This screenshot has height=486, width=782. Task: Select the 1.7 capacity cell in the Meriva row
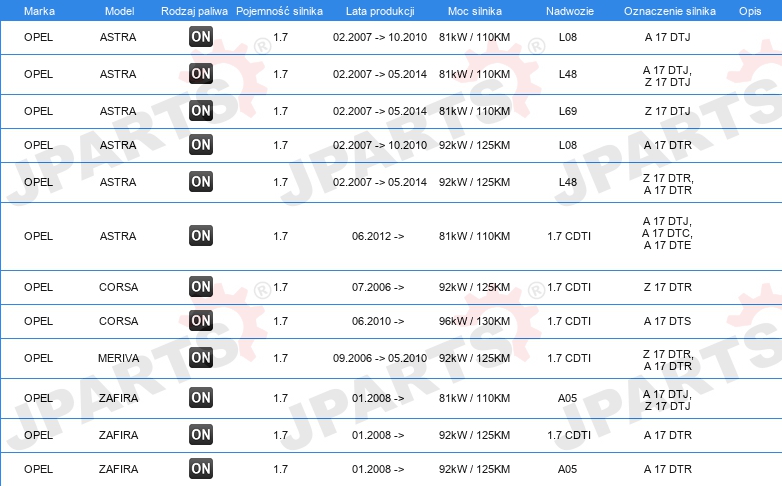[280, 358]
